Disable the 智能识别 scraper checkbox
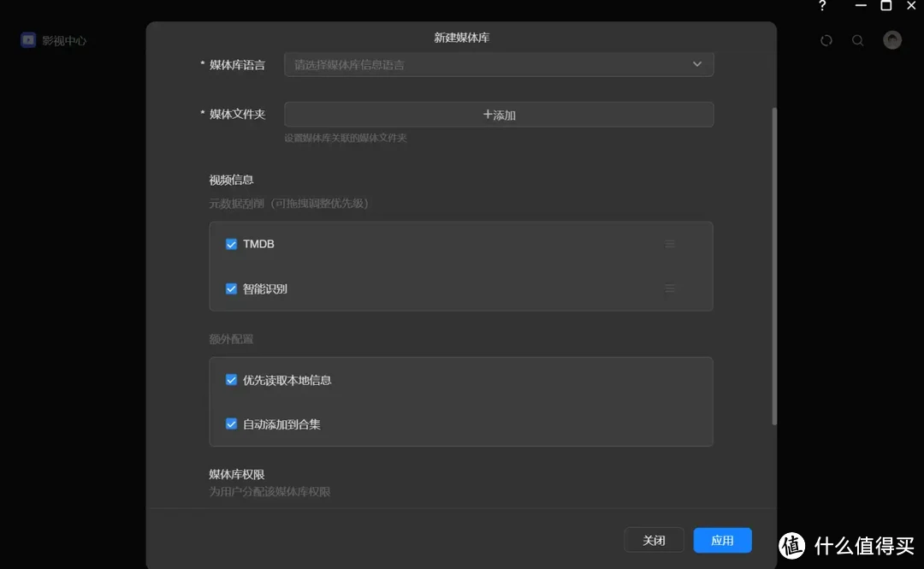This screenshot has height=569, width=924. (231, 288)
